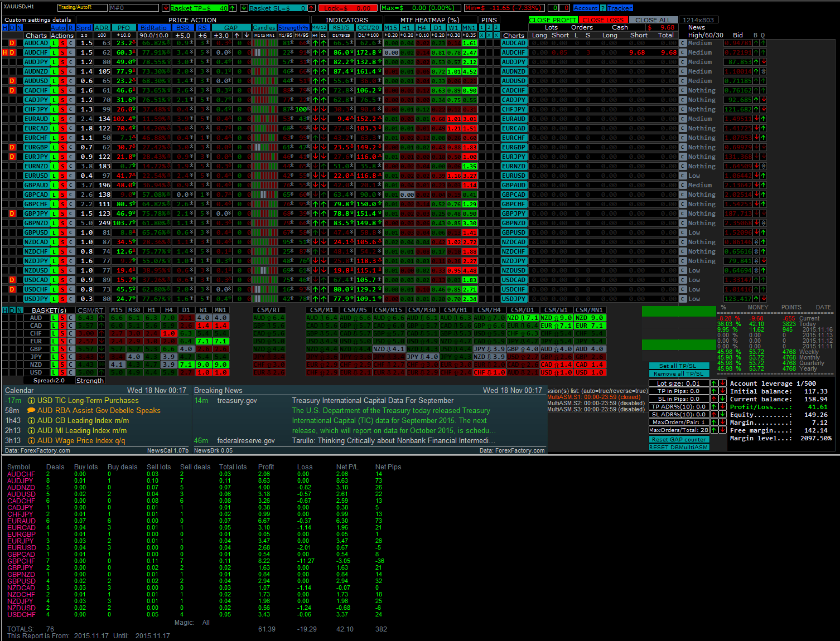Image resolution: width=840 pixels, height=641 pixels.
Task: Click the GAP down-arrow header icon
Action: pos(247,35)
